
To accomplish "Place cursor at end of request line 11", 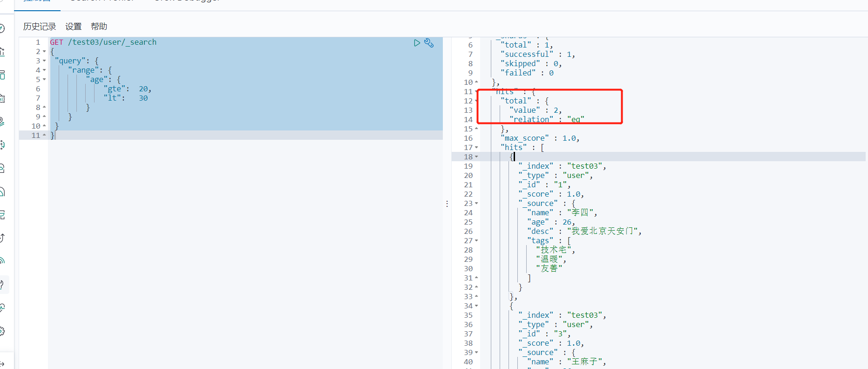I will click(x=55, y=135).
